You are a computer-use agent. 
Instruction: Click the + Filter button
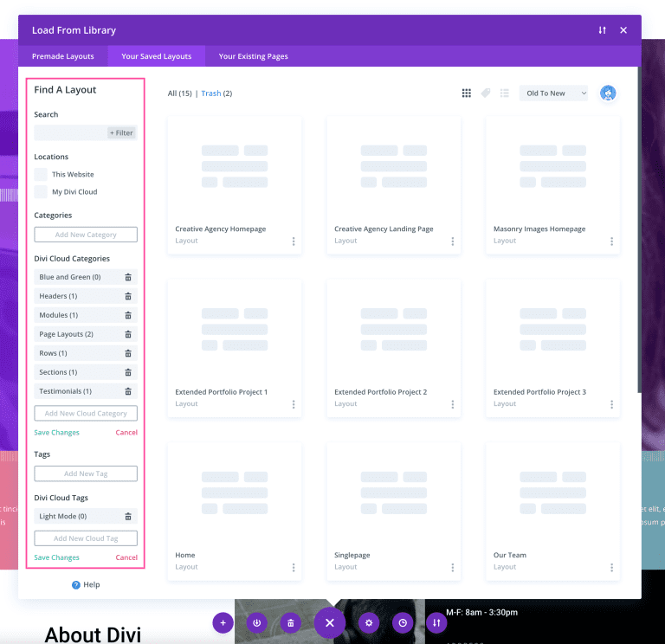tap(121, 133)
